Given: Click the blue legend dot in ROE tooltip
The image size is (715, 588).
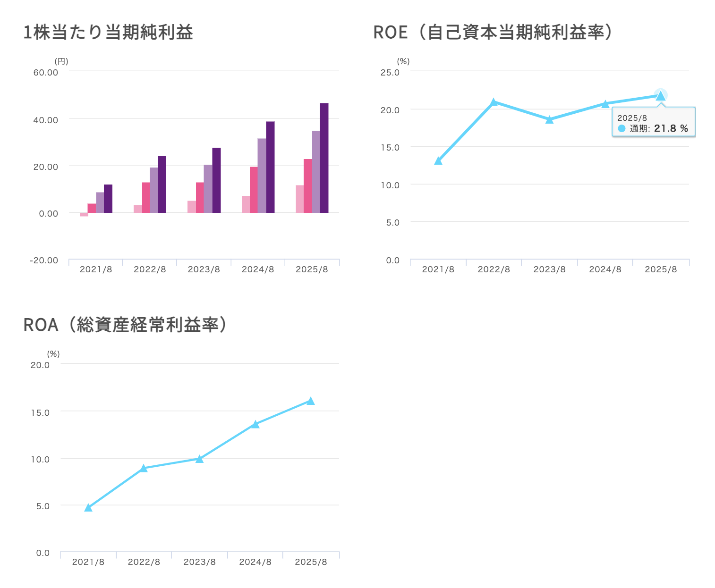Looking at the screenshot, I should [621, 128].
